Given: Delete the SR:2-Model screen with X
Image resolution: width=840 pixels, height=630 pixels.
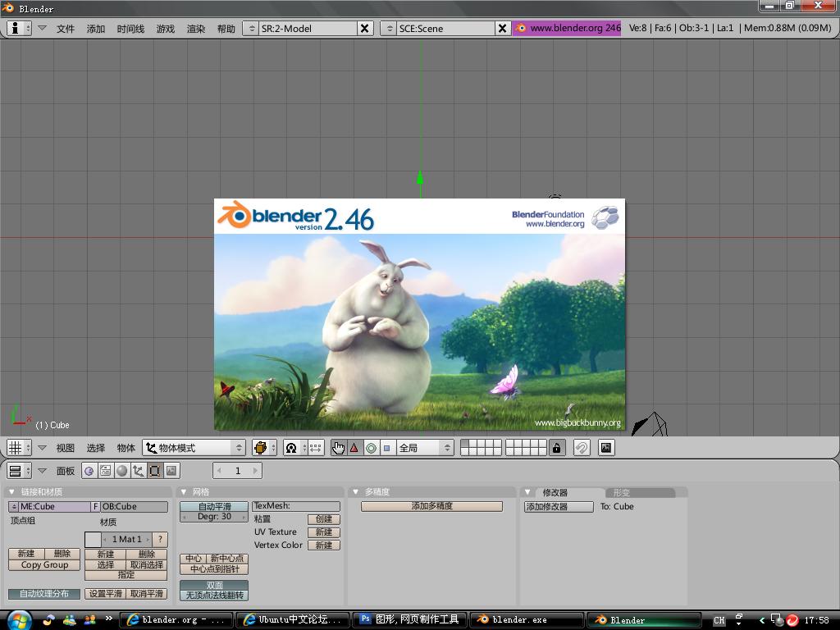Looking at the screenshot, I should coord(364,29).
